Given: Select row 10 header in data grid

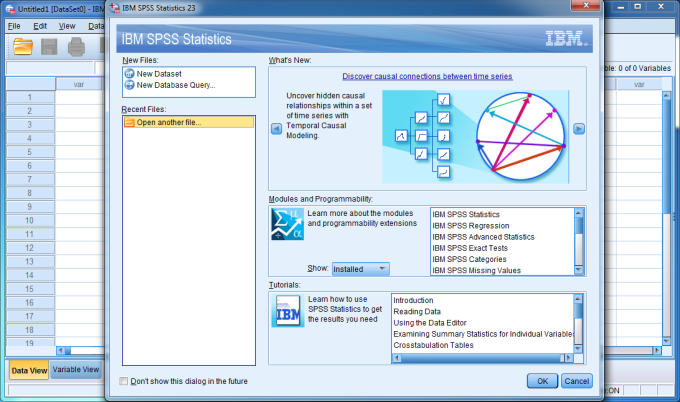Looking at the screenshot, I should click(x=30, y=220).
